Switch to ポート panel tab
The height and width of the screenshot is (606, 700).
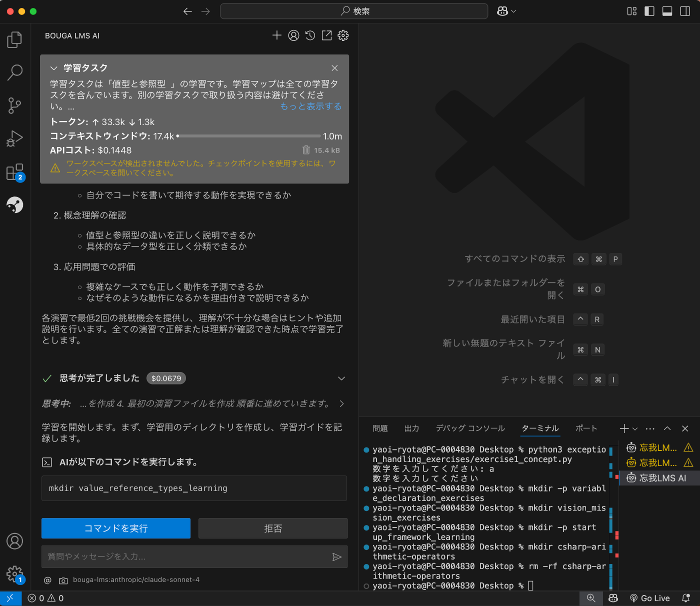click(x=586, y=428)
